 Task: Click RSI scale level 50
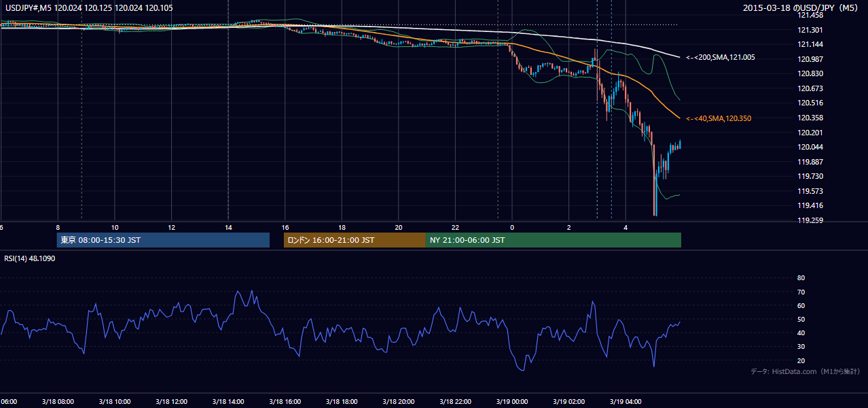pos(801,319)
